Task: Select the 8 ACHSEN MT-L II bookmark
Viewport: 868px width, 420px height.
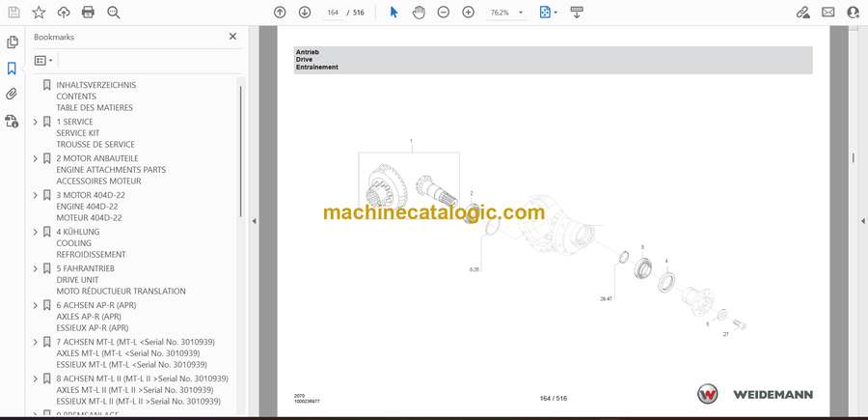Action: pos(143,378)
